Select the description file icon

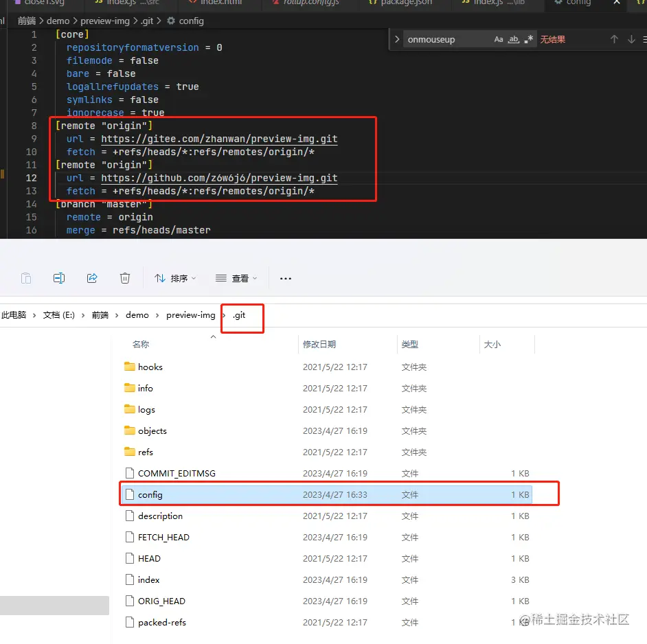130,516
